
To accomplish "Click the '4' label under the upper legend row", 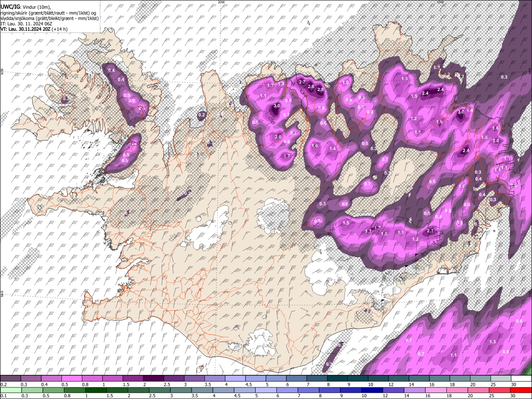I will tap(226, 384).
